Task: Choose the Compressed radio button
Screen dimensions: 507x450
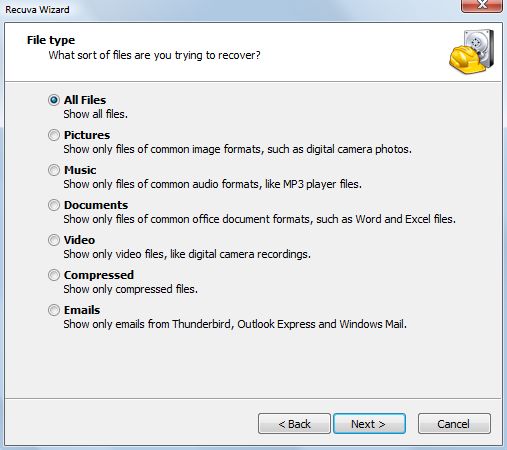Action: click(x=54, y=275)
